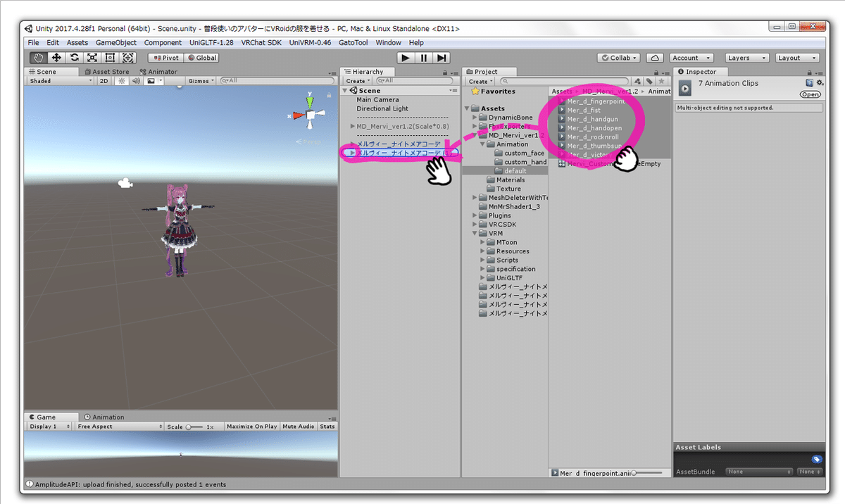
Task: Click the Favorites star
Action: [x=475, y=92]
